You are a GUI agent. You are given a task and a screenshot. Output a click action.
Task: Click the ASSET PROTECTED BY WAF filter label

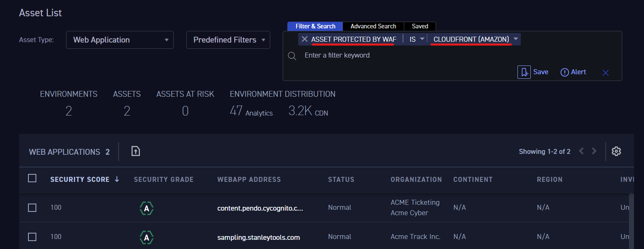point(354,39)
